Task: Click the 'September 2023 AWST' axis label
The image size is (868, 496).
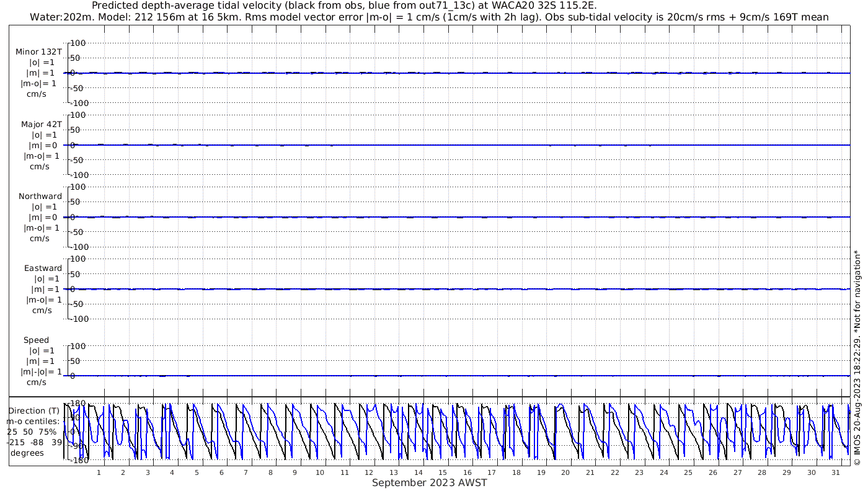Action: click(x=430, y=483)
